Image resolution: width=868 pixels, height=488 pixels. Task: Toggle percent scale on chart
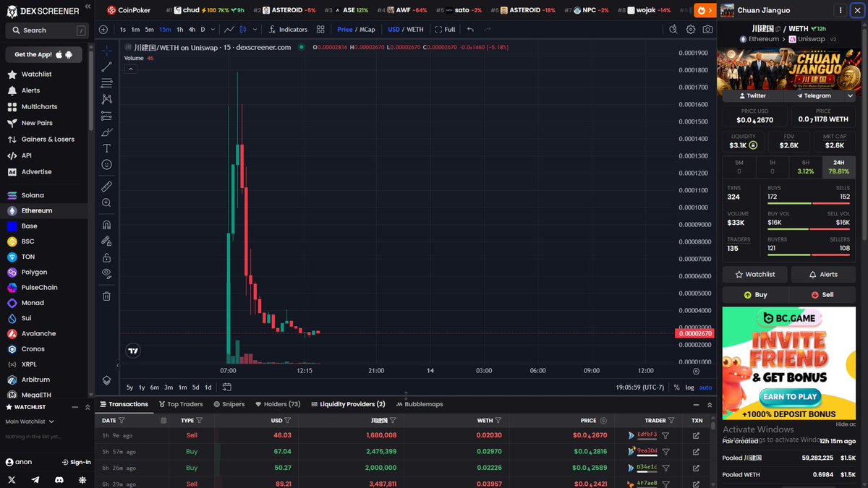(676, 388)
